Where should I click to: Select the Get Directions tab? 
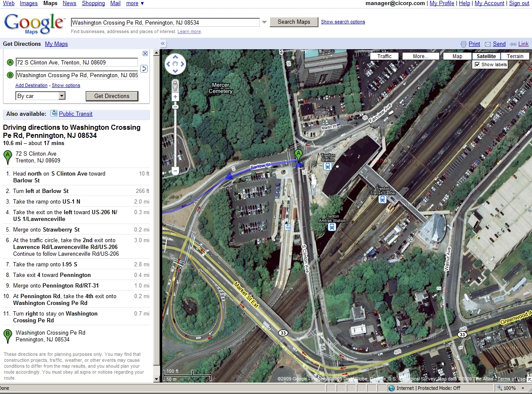[22, 44]
